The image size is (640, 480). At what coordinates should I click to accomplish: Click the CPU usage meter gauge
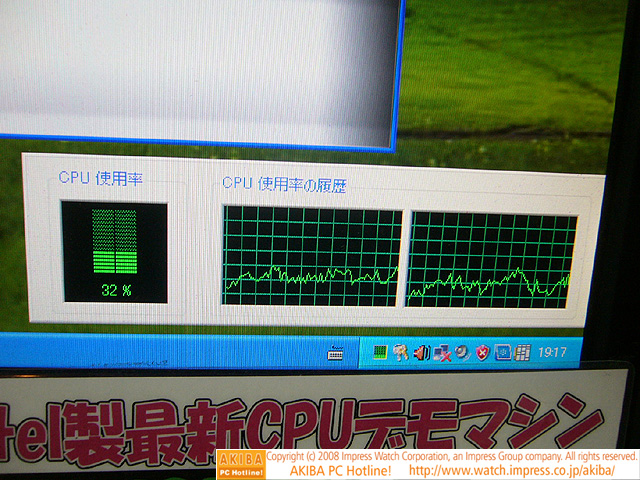(x=113, y=241)
